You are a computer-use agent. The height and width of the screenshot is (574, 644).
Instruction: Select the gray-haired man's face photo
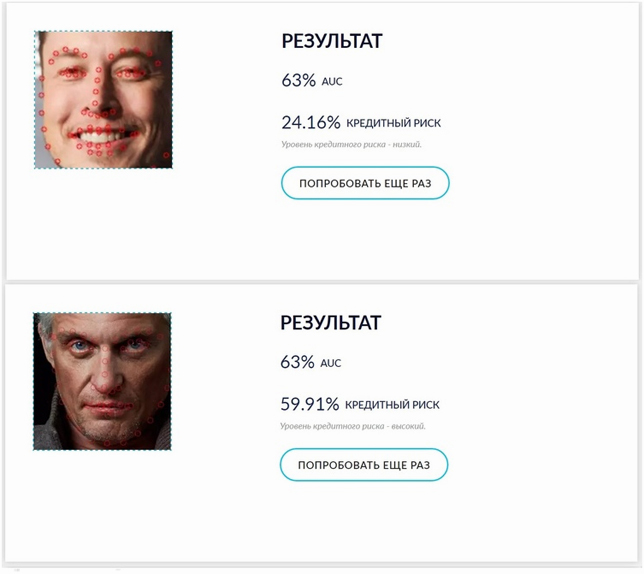pos(102,381)
